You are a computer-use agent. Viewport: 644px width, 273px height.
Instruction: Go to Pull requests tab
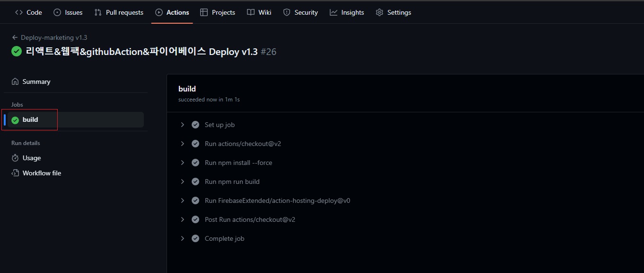coord(119,12)
